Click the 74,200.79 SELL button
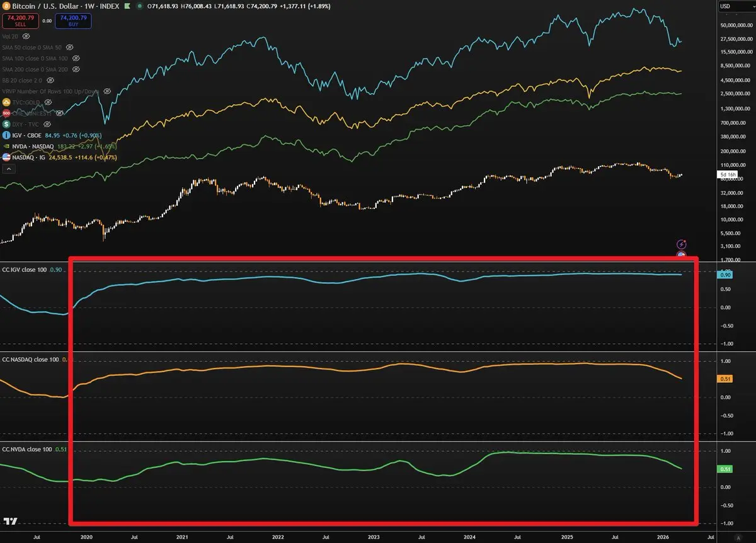The height and width of the screenshot is (543, 756). 20,21
